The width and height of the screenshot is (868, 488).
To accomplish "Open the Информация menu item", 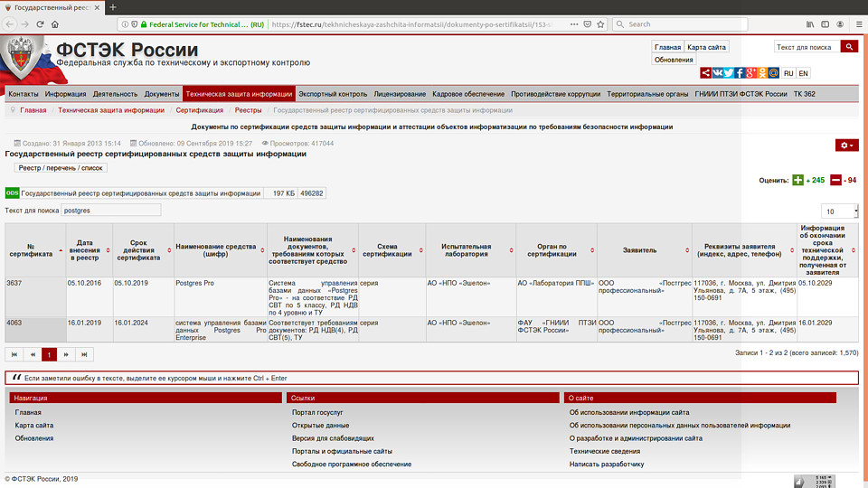I will point(65,94).
